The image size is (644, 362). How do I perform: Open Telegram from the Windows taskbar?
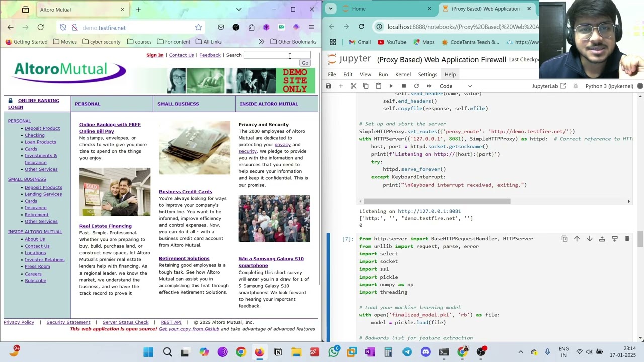point(407,352)
